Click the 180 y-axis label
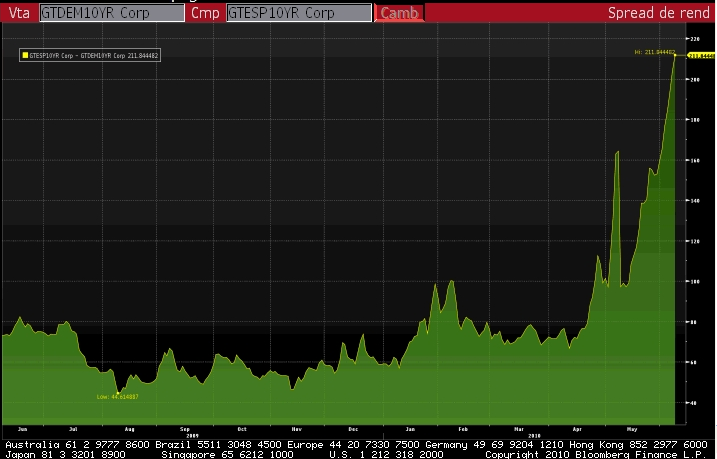 [x=695, y=120]
